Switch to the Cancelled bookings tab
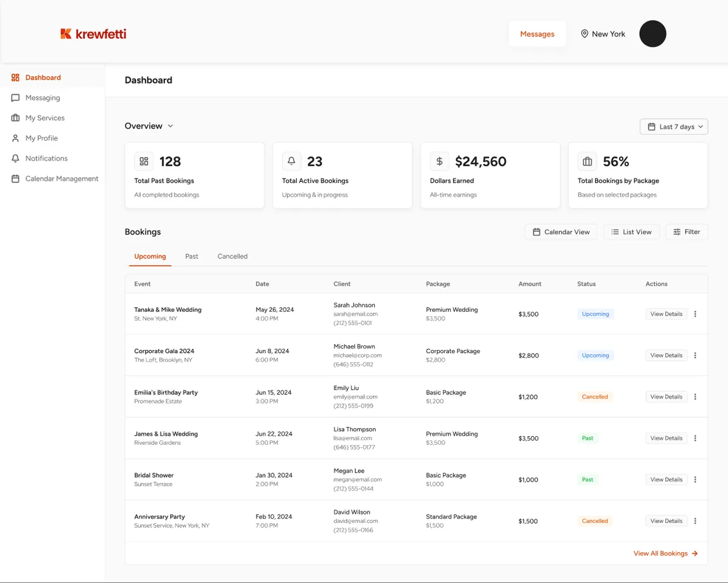The width and height of the screenshot is (728, 583). (x=232, y=257)
